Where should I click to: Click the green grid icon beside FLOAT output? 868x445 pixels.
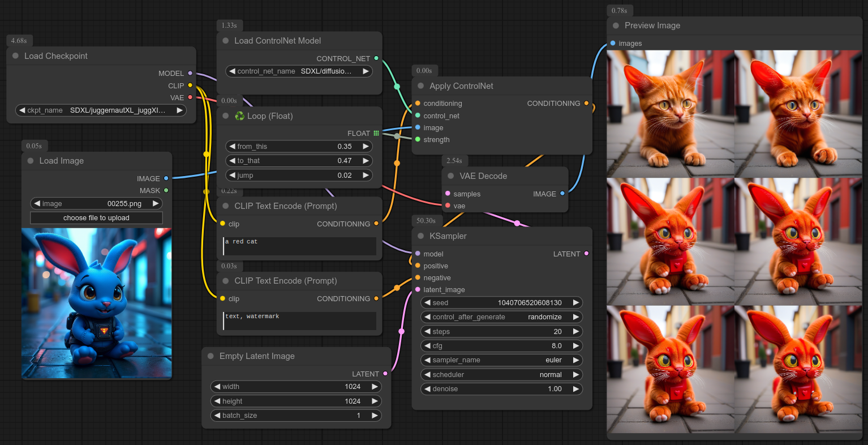point(376,133)
